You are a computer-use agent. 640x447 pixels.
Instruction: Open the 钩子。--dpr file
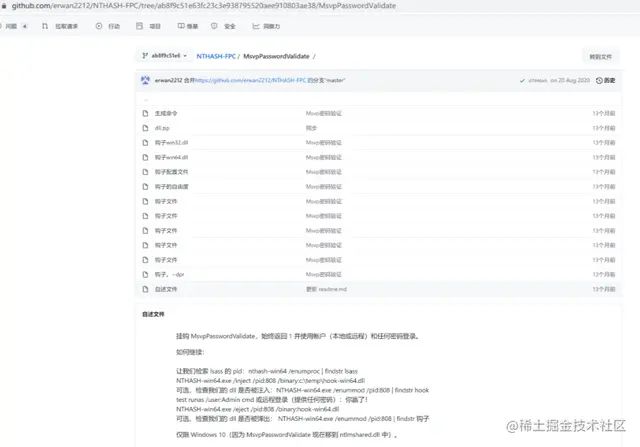click(169, 275)
